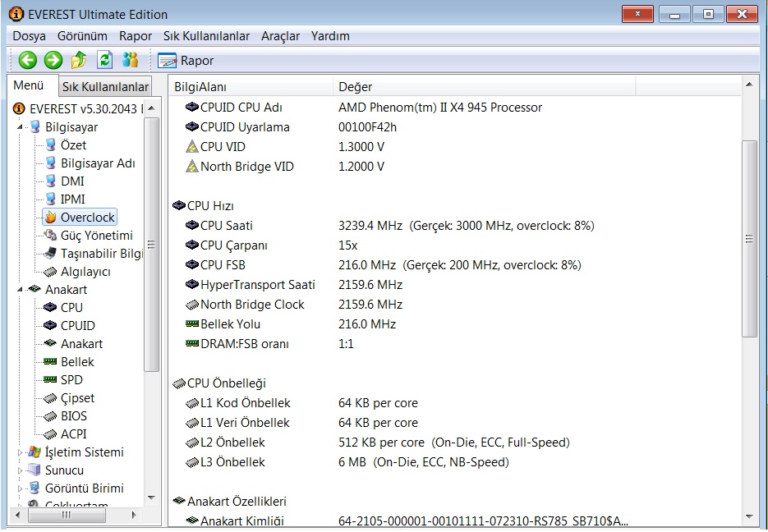Open the Araçlar menu

[280, 36]
